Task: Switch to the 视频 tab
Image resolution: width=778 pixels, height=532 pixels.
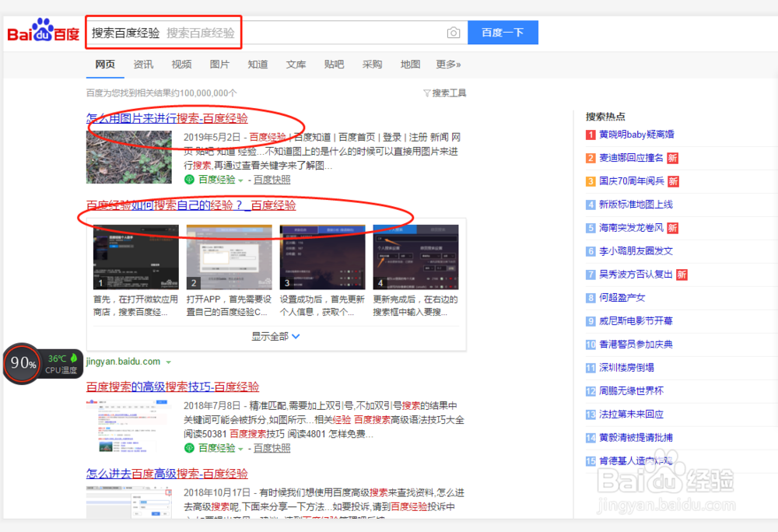Action: pos(181,65)
